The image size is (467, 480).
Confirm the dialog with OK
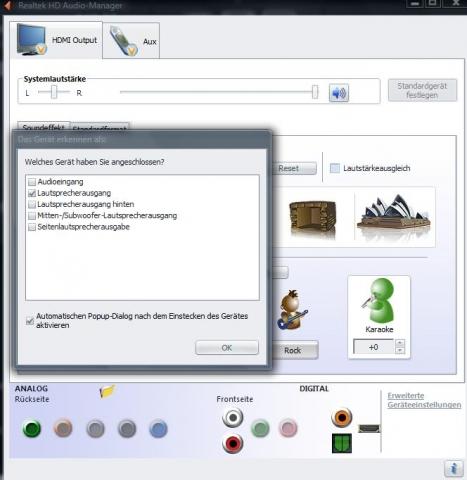tap(227, 348)
